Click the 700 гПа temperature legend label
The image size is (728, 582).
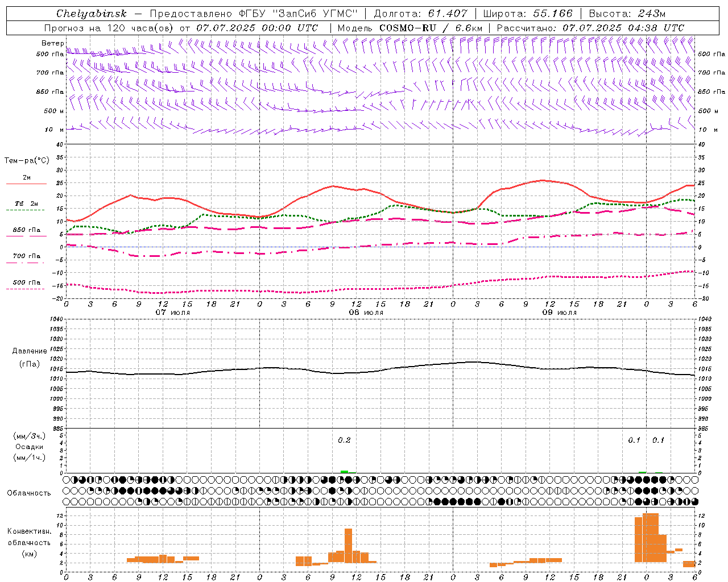coord(27,256)
